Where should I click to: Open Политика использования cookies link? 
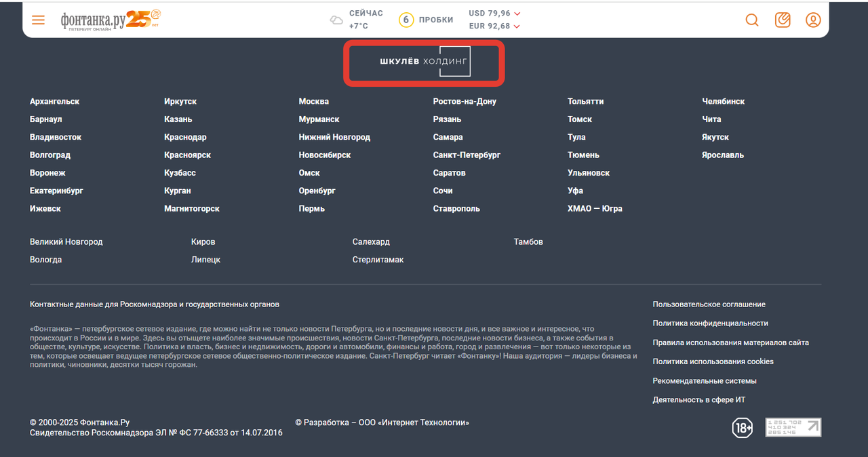pyautogui.click(x=713, y=361)
